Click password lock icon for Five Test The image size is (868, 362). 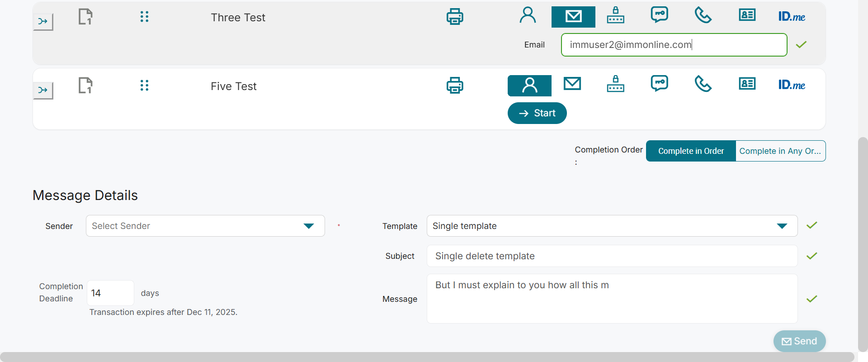[x=615, y=84]
